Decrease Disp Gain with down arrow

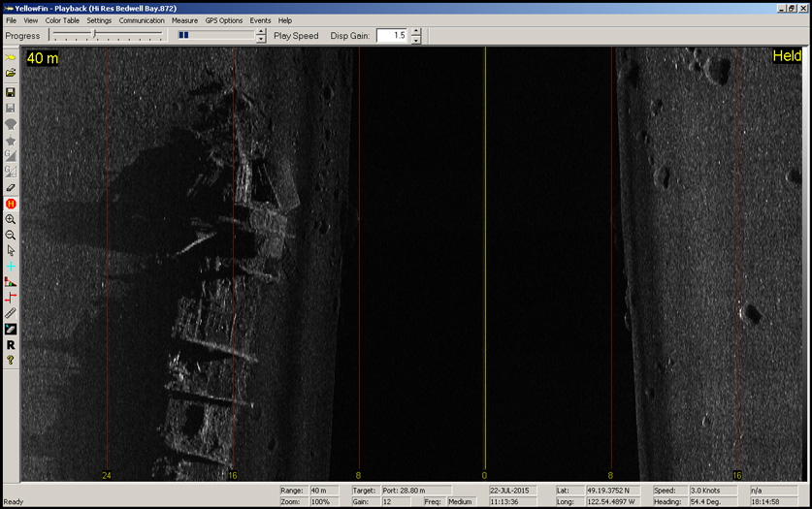click(x=416, y=40)
